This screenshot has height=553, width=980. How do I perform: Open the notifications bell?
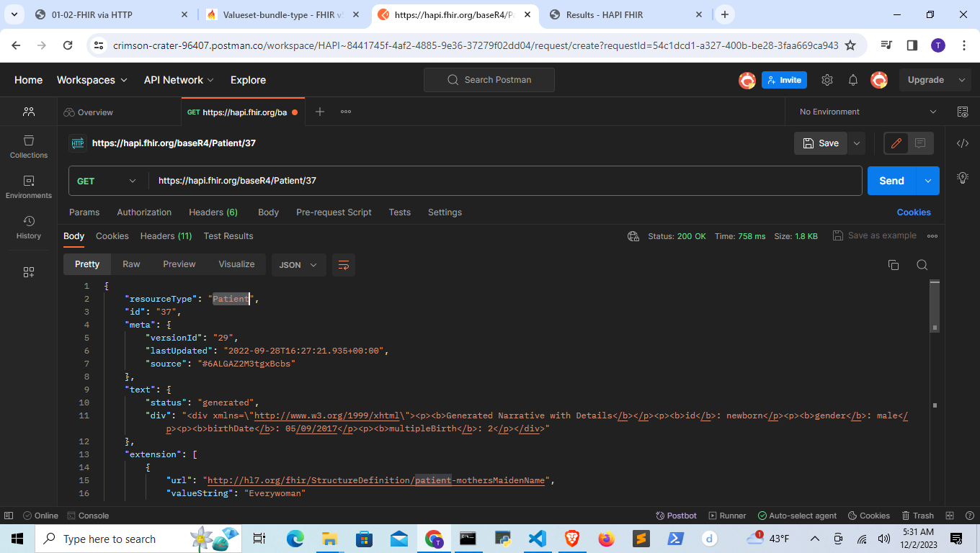(853, 80)
